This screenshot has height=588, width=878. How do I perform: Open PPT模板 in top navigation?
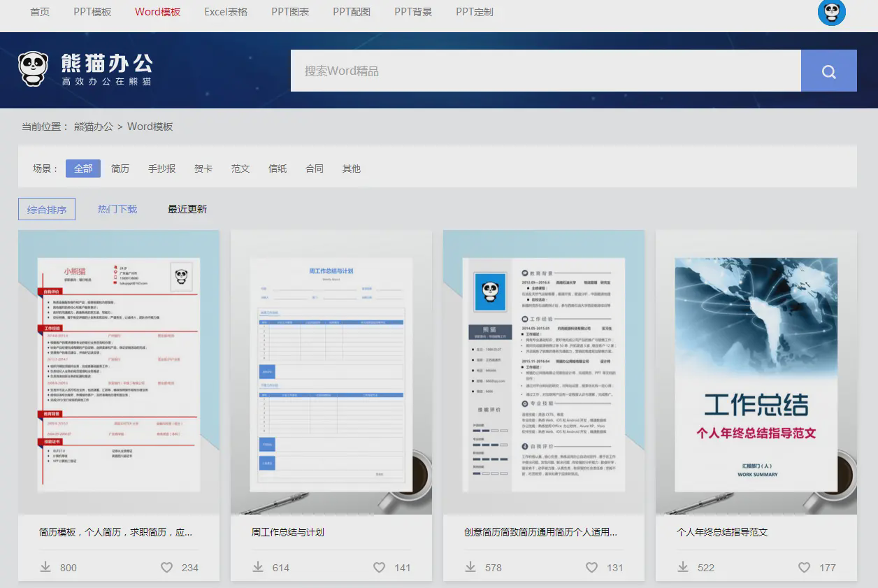click(x=92, y=12)
